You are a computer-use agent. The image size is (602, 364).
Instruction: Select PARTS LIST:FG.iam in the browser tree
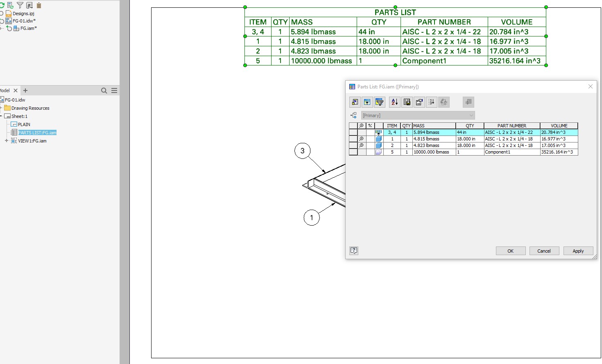click(37, 133)
